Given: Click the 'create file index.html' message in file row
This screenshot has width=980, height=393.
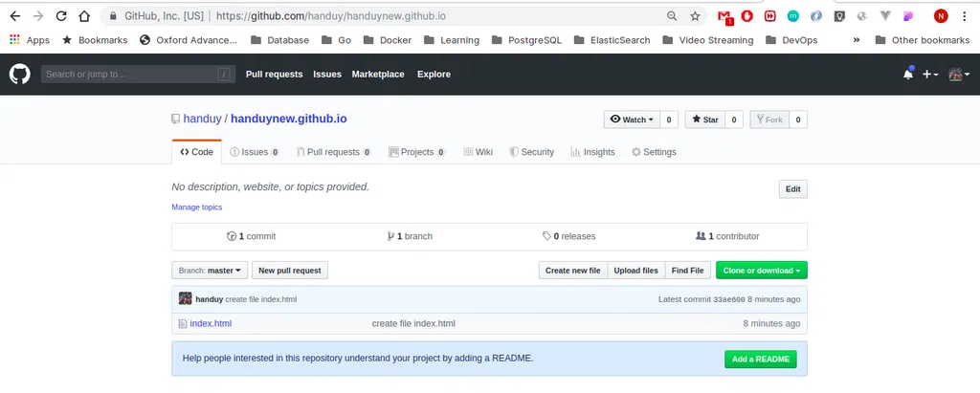Looking at the screenshot, I should tap(413, 323).
